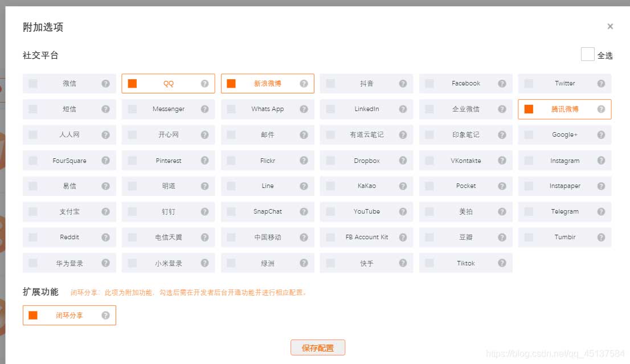Check the 快手 checkbox
This screenshot has width=630, height=364.
pyautogui.click(x=330, y=263)
